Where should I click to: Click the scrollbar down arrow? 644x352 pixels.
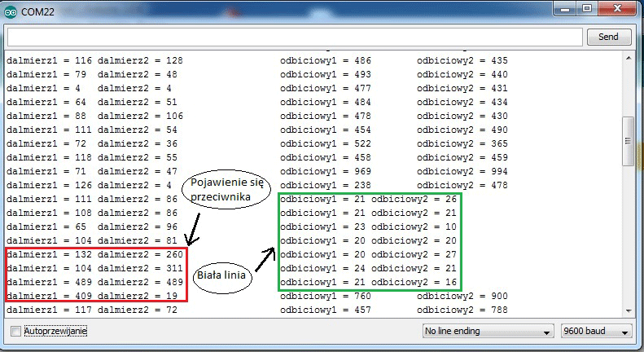point(628,310)
